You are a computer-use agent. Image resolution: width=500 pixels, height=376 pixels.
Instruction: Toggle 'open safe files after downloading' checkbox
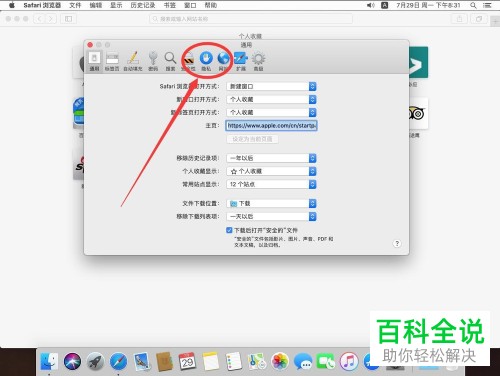[x=229, y=230]
